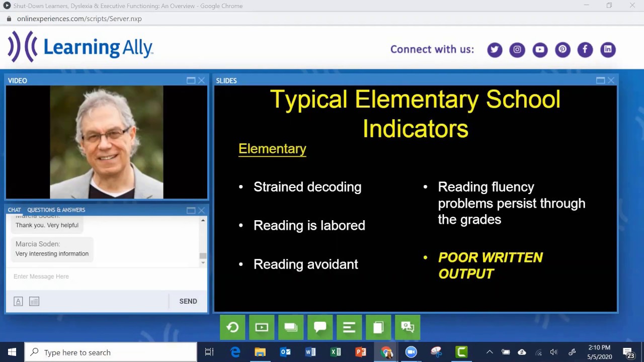Open Camtasia from taskbar

tap(461, 352)
